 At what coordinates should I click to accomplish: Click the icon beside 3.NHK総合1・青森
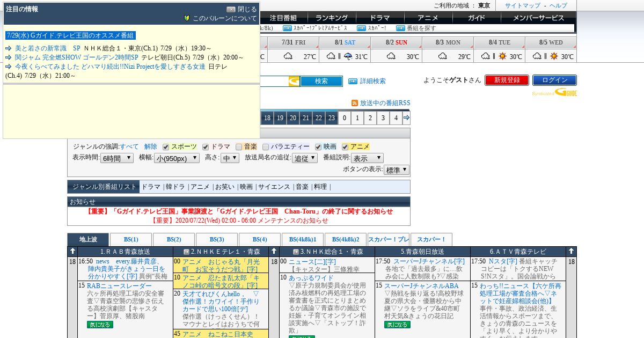click(296, 252)
